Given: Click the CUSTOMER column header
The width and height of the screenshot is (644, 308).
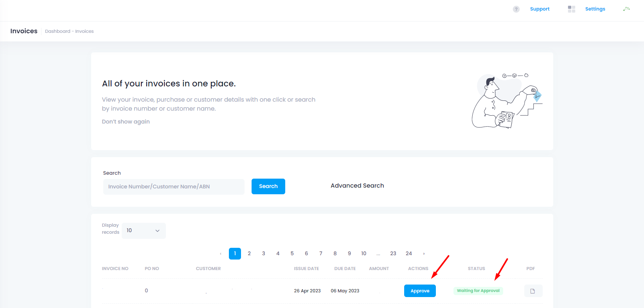Looking at the screenshot, I should [208, 269].
